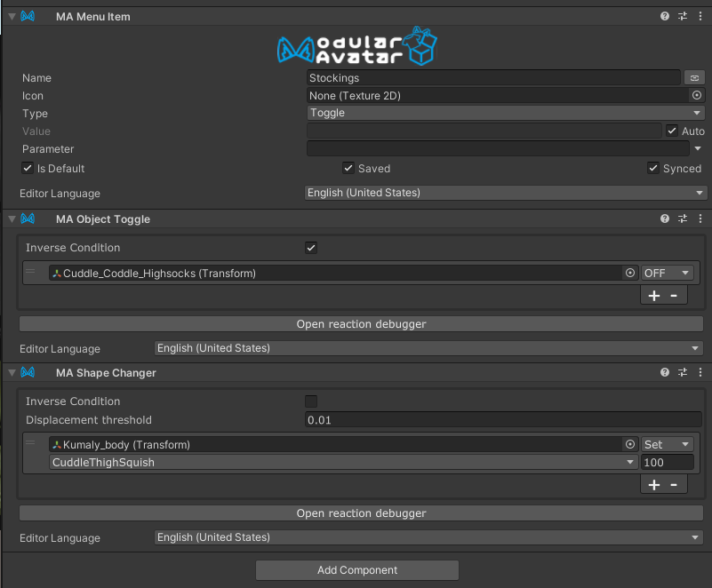Click the MA Shape Changer component icon
712x588 pixels.
(28, 372)
